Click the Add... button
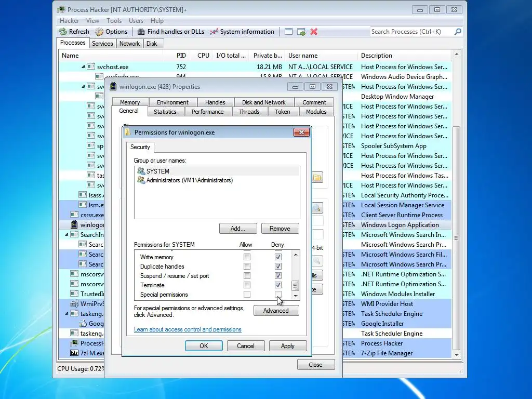 238,229
